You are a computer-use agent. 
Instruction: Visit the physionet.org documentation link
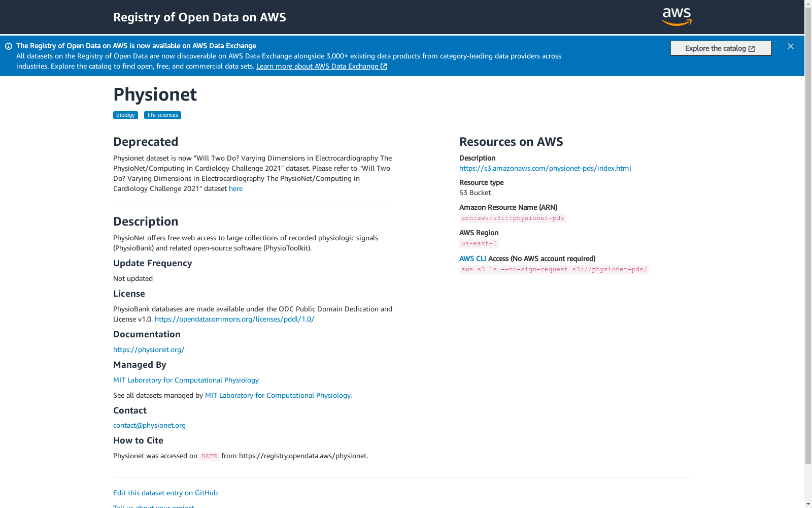[149, 350]
